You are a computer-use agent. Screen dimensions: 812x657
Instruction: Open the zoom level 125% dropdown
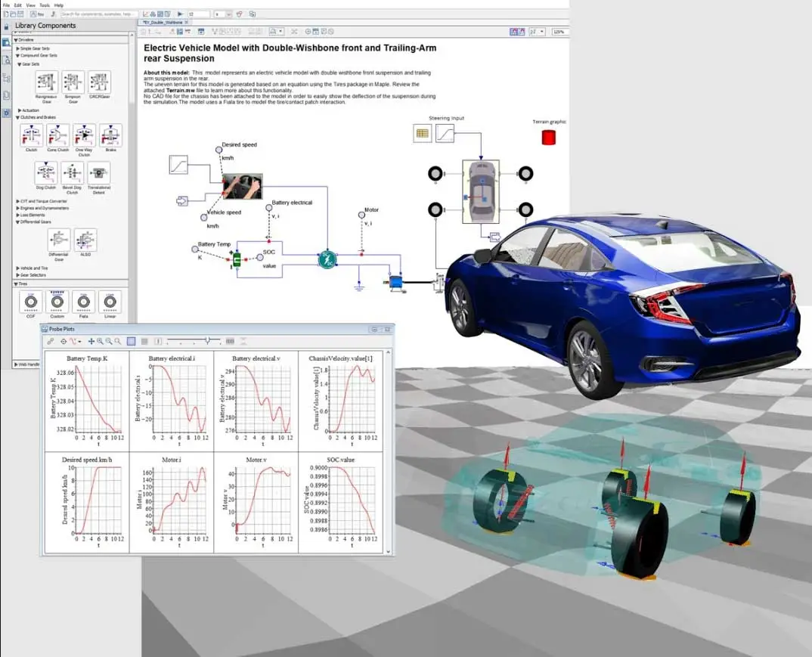[559, 32]
